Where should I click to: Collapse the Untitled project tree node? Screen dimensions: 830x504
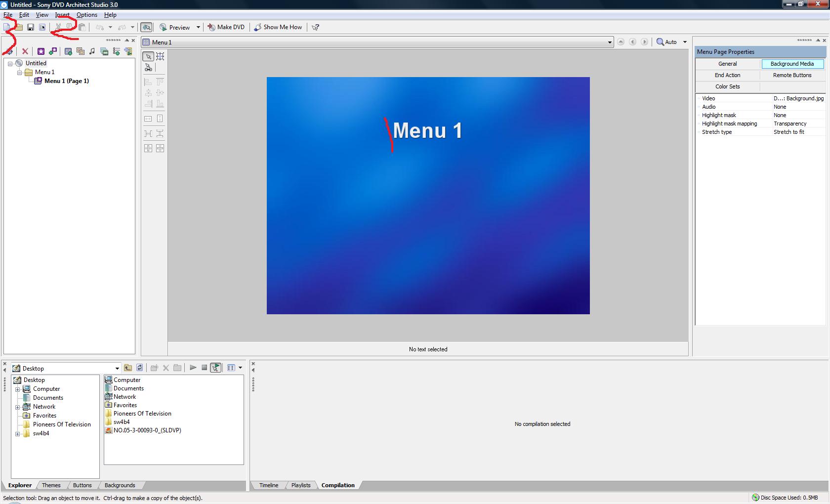click(10, 64)
